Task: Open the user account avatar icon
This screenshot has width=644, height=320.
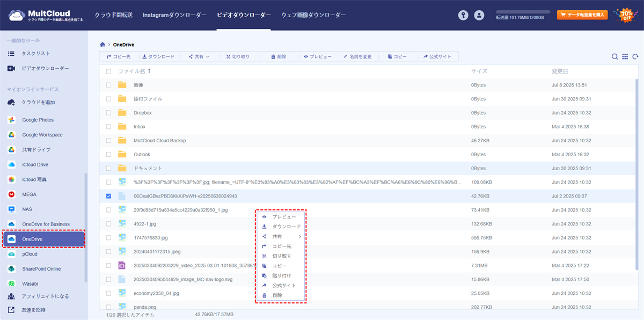Action: pos(479,16)
